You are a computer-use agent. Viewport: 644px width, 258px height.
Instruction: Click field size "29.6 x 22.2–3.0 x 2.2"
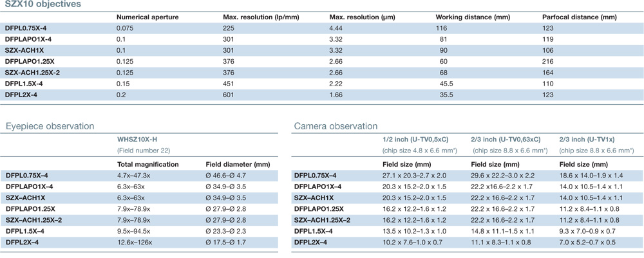503,176
